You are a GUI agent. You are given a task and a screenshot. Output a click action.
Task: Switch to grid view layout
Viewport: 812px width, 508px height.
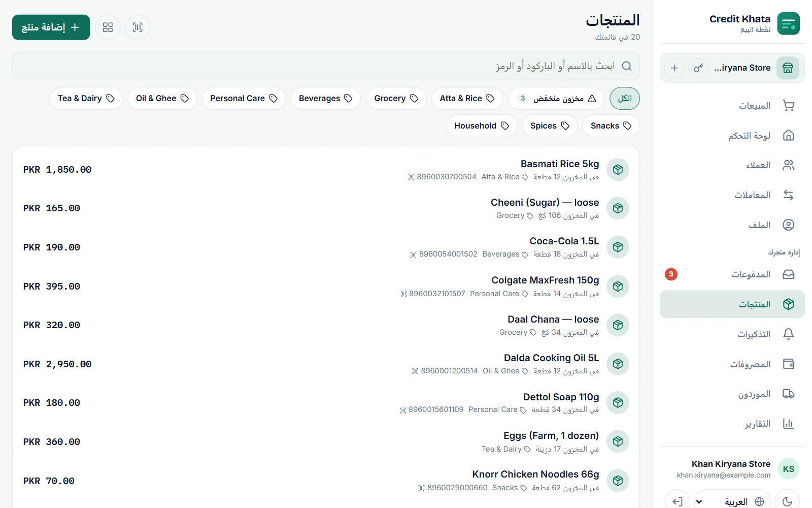pos(108,27)
